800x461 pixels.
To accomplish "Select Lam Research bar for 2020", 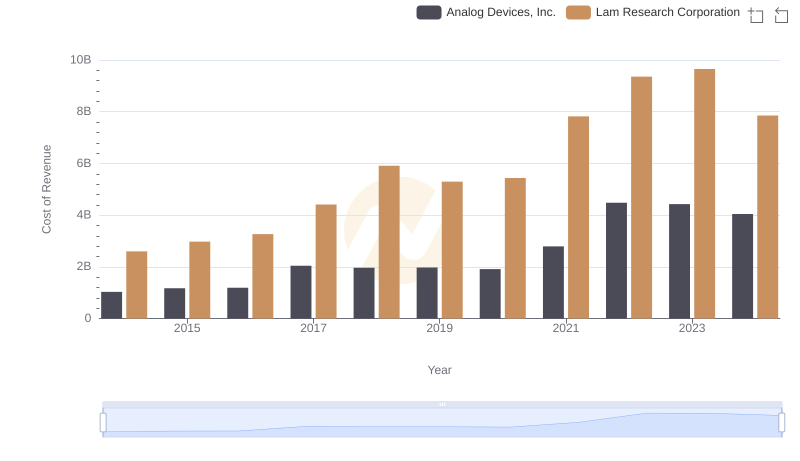I will (x=515, y=248).
